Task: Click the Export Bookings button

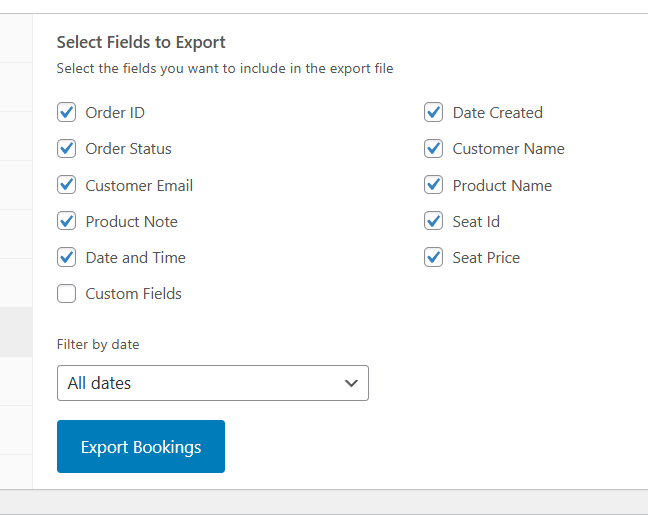Action: point(141,447)
